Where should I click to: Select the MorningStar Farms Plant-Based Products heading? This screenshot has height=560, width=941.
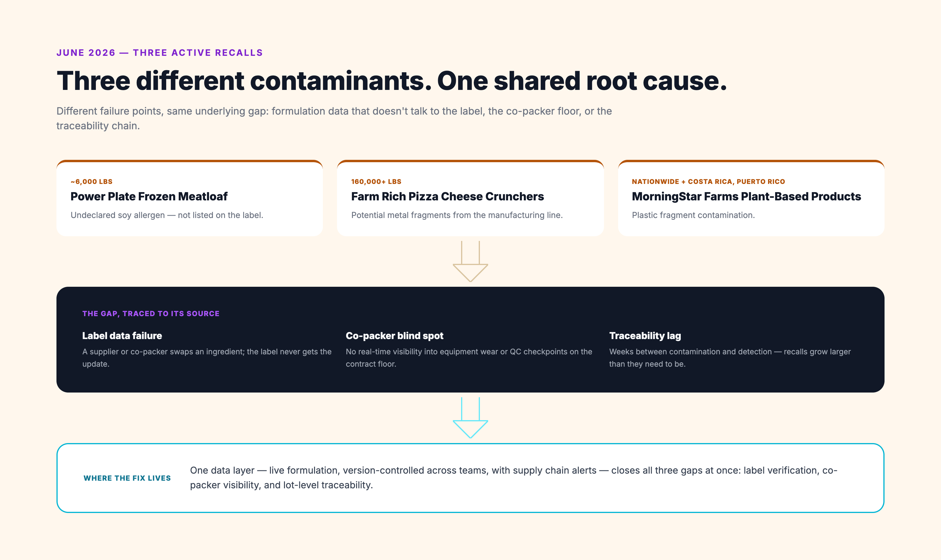(x=746, y=197)
